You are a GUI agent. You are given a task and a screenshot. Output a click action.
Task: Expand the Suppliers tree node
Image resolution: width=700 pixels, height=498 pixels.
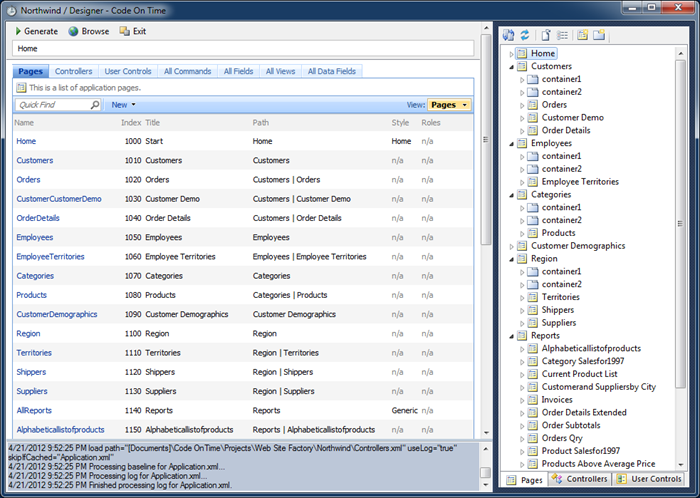coord(522,324)
